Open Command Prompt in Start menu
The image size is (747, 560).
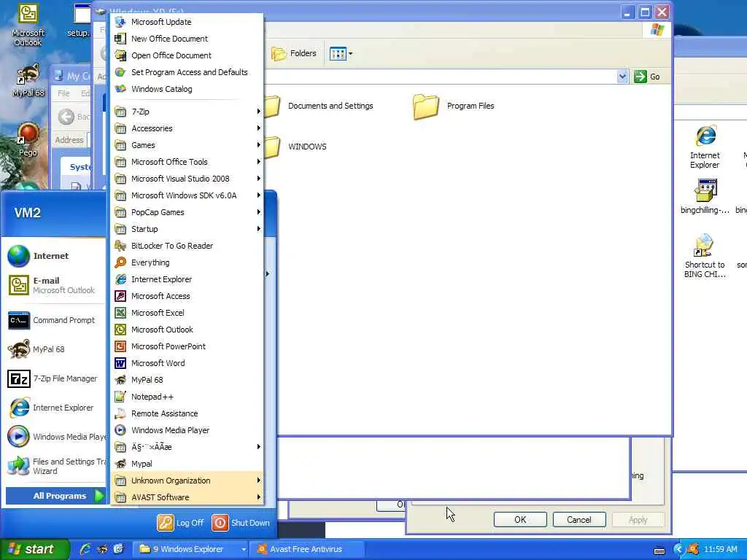tap(55, 321)
